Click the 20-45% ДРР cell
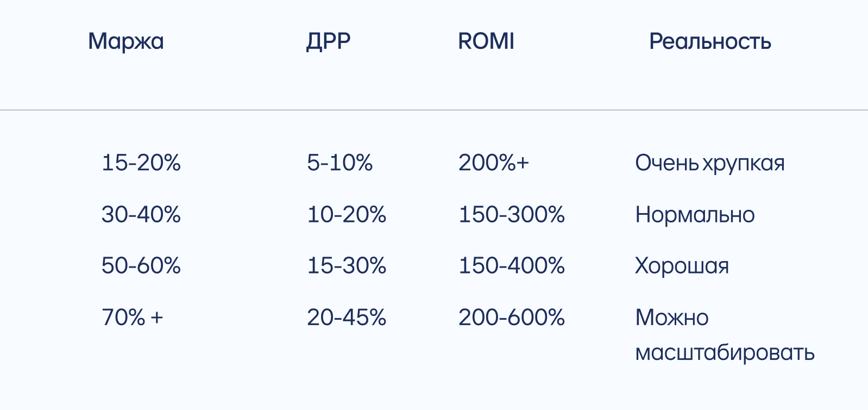The height and width of the screenshot is (410, 868). point(347,317)
